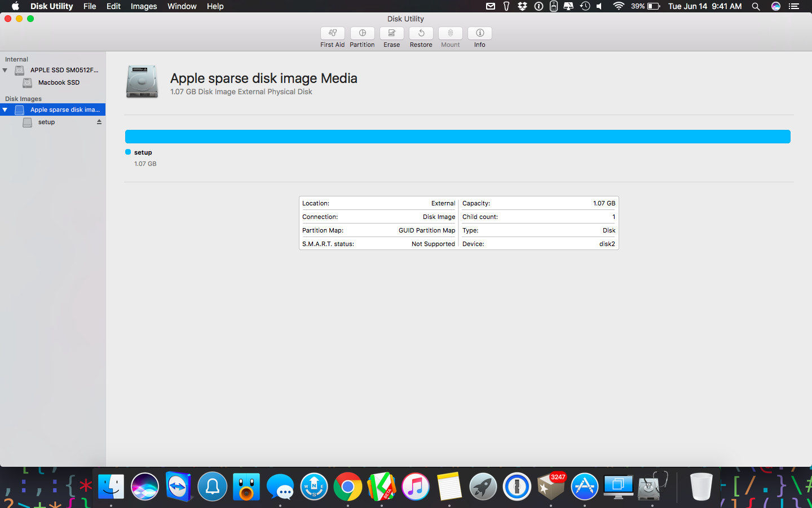Open the Edit menu

tap(113, 6)
